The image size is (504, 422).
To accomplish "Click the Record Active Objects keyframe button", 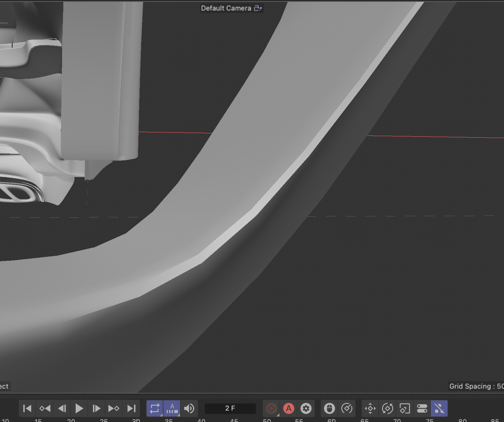I will (x=271, y=408).
